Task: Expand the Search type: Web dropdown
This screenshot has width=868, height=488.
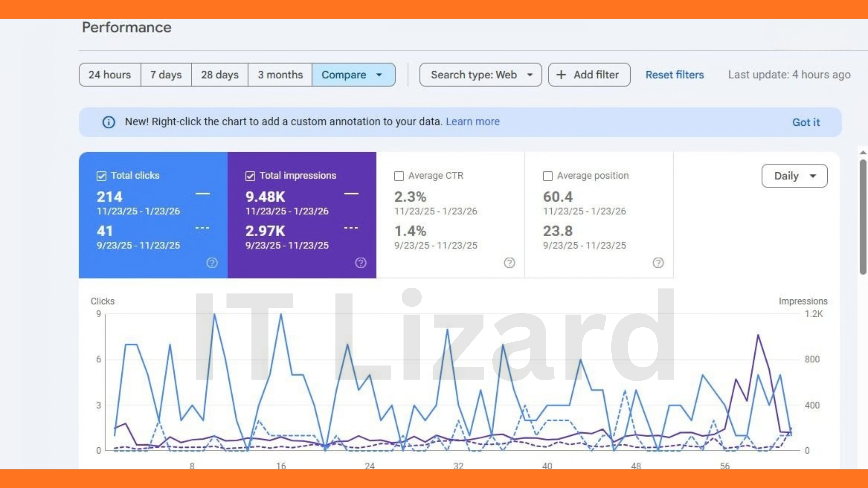Action: pyautogui.click(x=480, y=75)
